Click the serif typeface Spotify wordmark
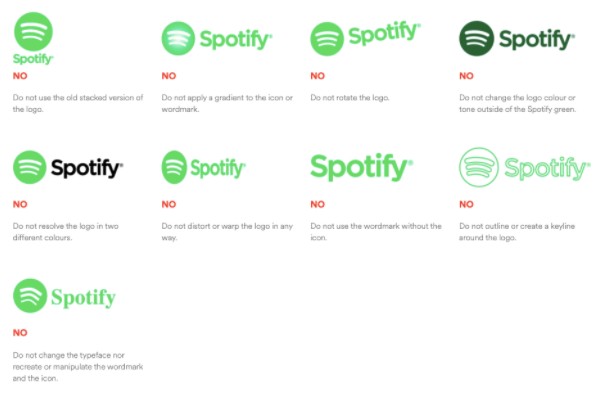Image resolution: width=606 pixels, height=395 pixels. coord(83,298)
